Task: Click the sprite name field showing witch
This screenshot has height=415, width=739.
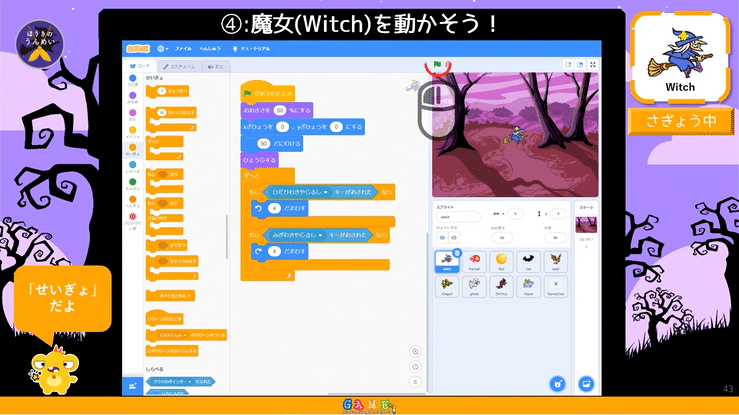Action: (459, 217)
